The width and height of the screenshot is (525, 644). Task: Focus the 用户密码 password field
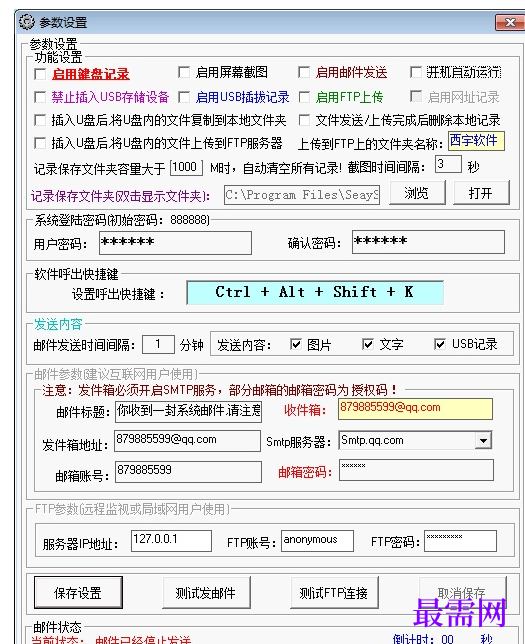(175, 243)
